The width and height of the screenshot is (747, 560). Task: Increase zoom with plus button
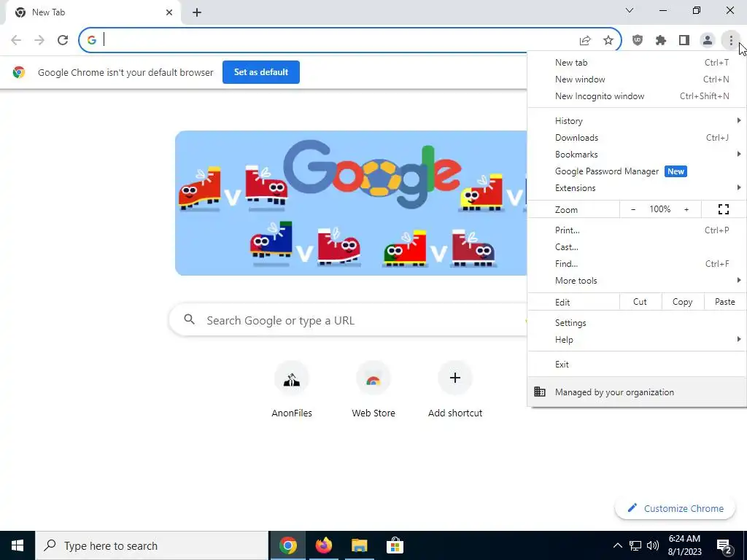point(686,209)
